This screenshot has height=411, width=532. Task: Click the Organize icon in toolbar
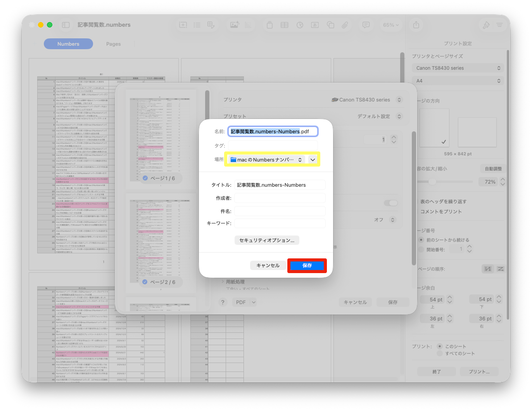pyautogui.click(x=499, y=25)
